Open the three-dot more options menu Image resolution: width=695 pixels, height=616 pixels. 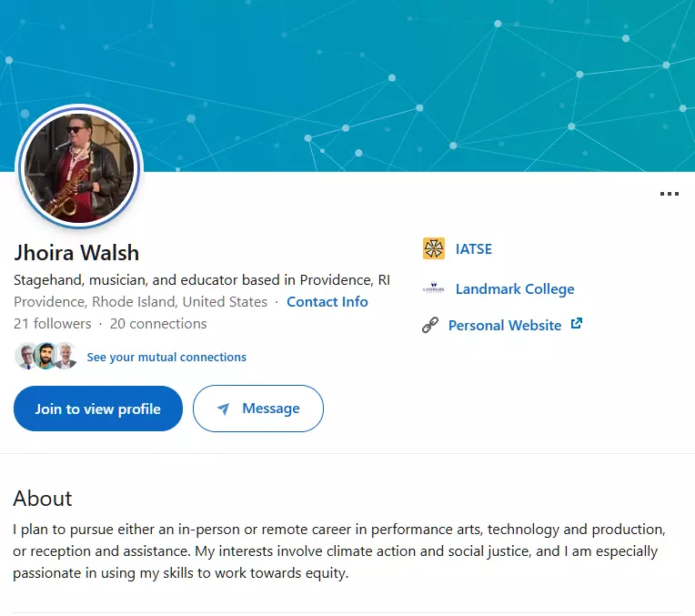click(670, 194)
